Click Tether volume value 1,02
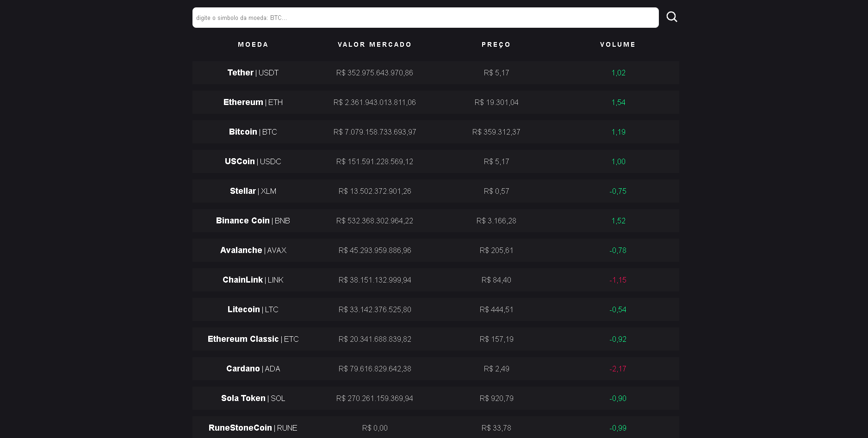Viewport: 868px width, 438px height. [x=618, y=73]
